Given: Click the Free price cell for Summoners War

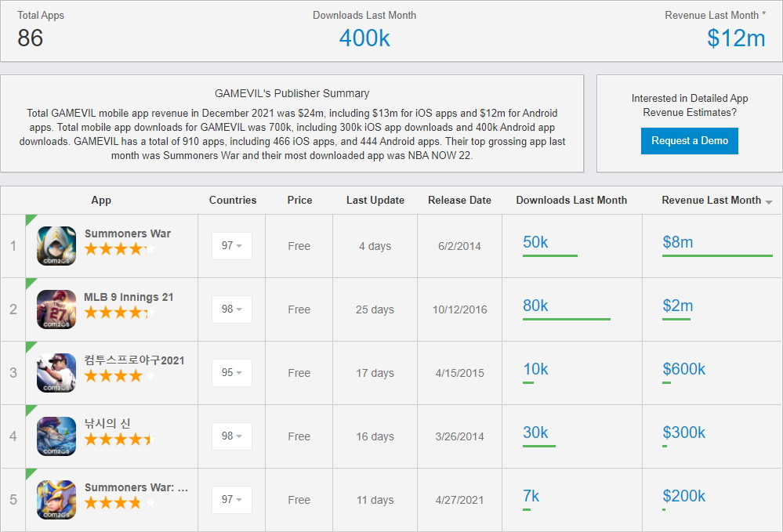Looking at the screenshot, I should (299, 246).
